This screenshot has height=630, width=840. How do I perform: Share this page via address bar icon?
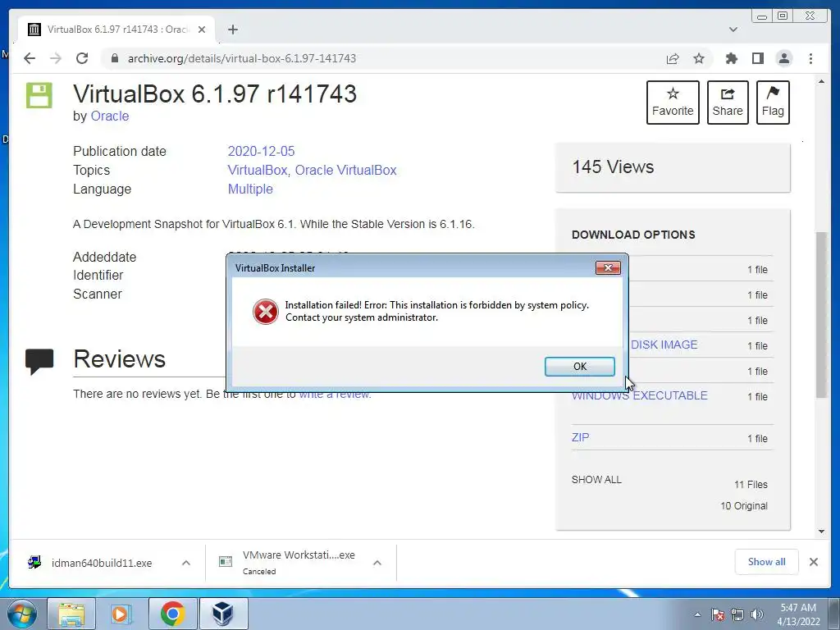(673, 58)
